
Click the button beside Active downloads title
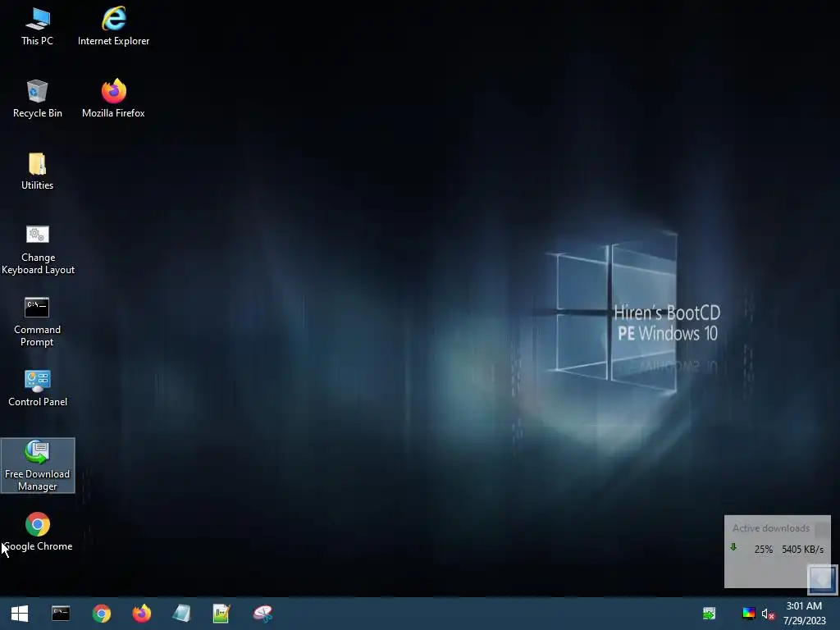[x=822, y=530]
